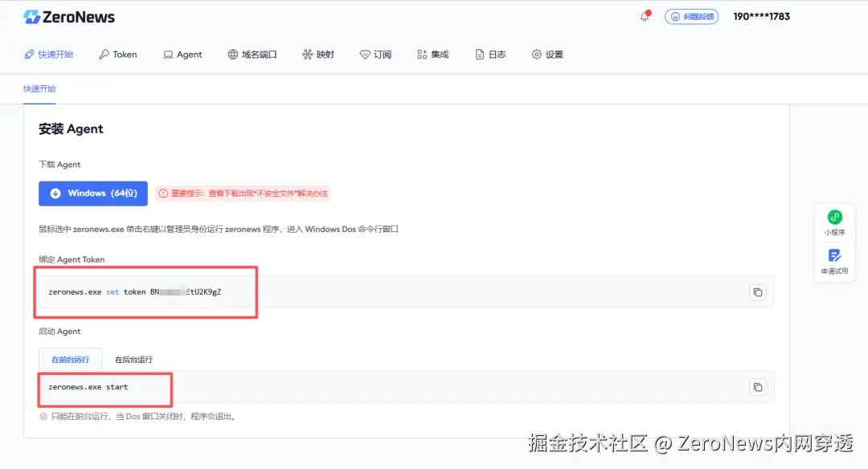868x469 pixels.
Task: Click the gear icon beside 设置
Action: [536, 54]
